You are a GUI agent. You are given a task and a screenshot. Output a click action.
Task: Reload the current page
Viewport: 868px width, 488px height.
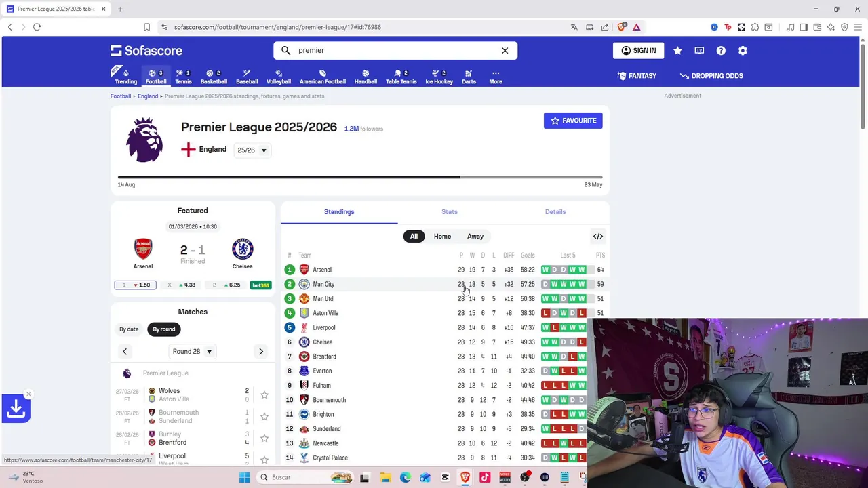[x=37, y=27]
